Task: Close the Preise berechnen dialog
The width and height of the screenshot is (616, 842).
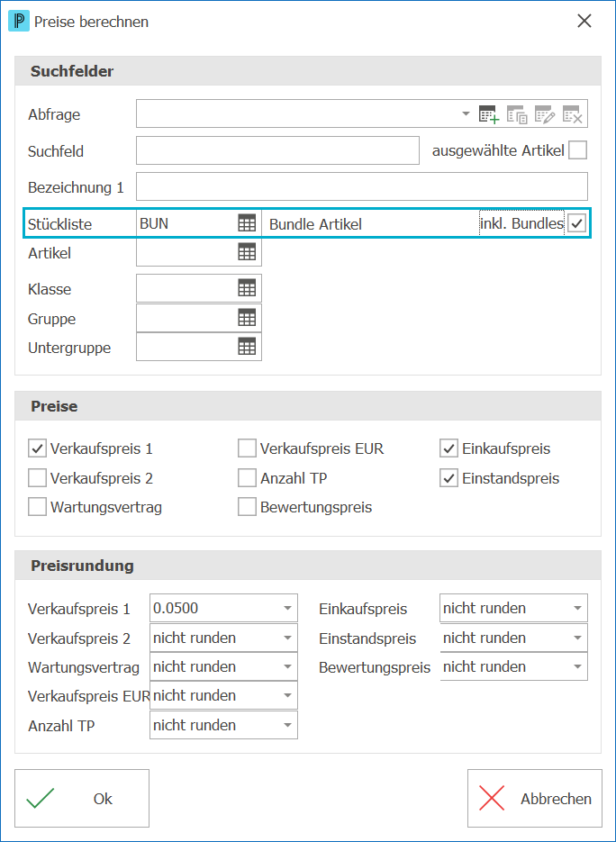Action: [x=584, y=22]
